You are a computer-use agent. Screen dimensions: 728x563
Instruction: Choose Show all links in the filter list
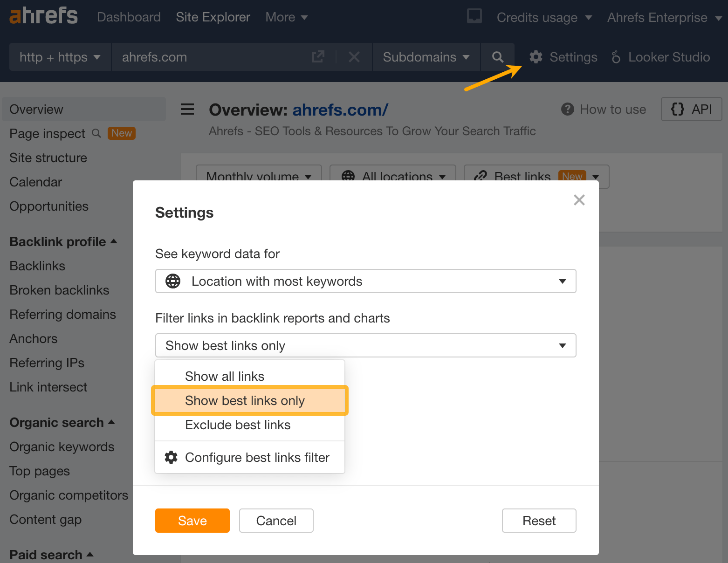click(x=225, y=376)
